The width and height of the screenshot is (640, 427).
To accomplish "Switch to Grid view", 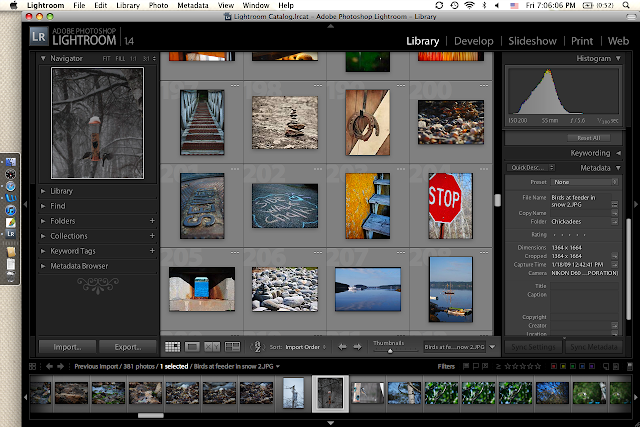I will 173,347.
